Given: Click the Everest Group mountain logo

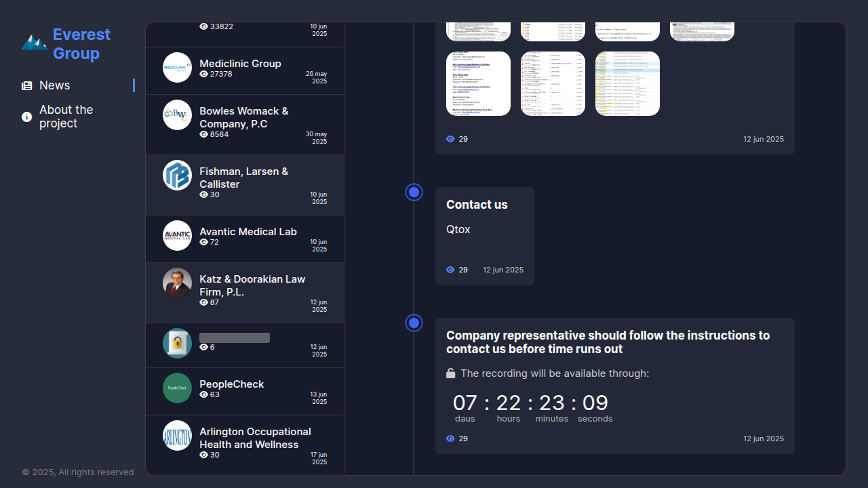Looking at the screenshot, I should coord(34,43).
